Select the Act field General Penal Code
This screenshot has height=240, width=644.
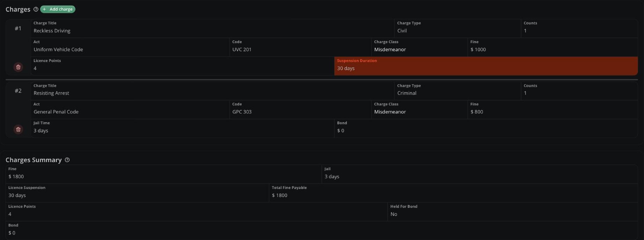(x=130, y=110)
